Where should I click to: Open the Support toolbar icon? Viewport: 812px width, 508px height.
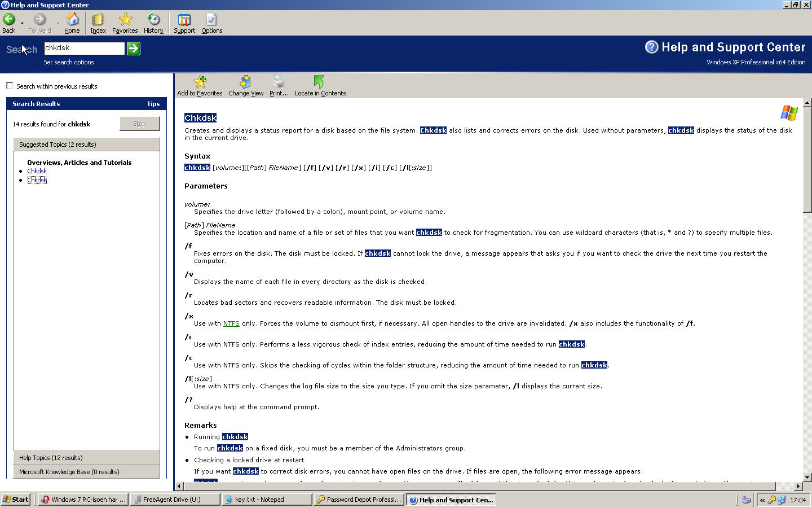click(184, 23)
